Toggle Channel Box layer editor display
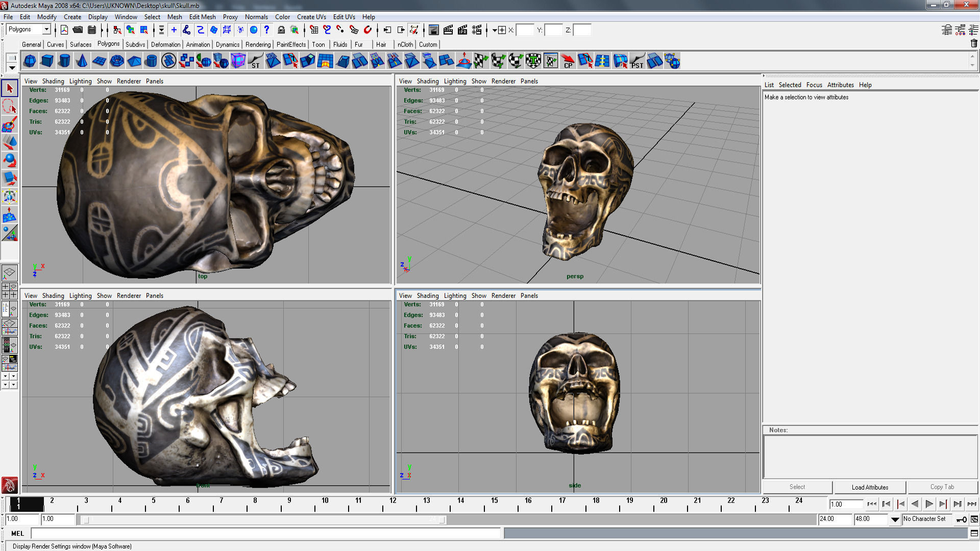The width and height of the screenshot is (980, 551). click(x=973, y=30)
